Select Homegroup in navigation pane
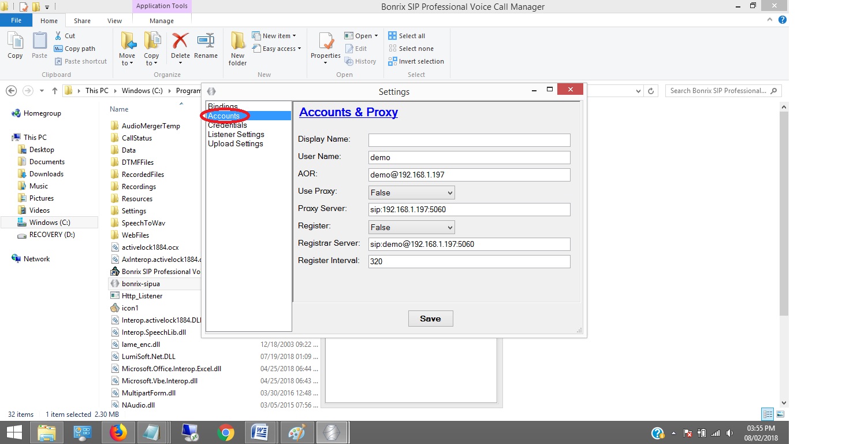The image size is (868, 444). point(36,113)
